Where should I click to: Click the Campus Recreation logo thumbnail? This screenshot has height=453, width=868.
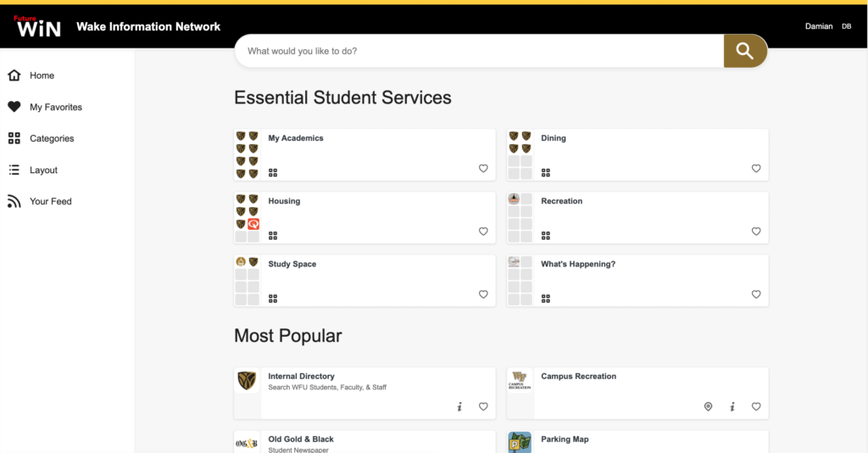pos(520,380)
